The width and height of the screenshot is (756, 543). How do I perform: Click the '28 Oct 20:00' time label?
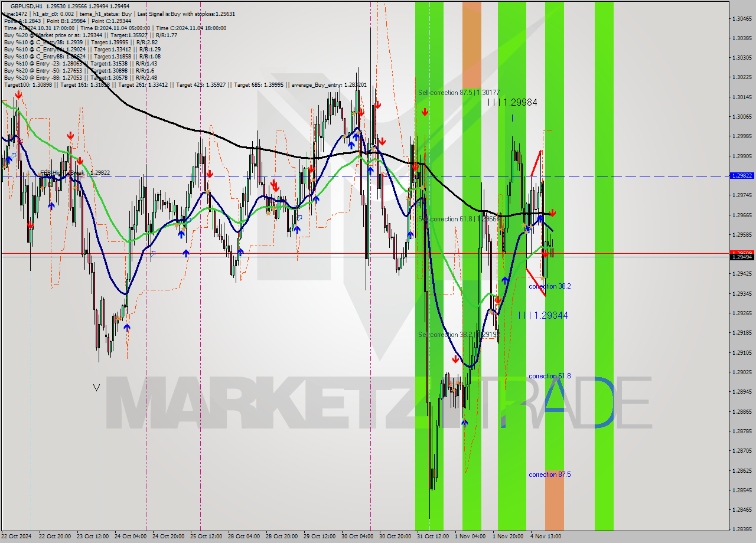pyautogui.click(x=282, y=537)
